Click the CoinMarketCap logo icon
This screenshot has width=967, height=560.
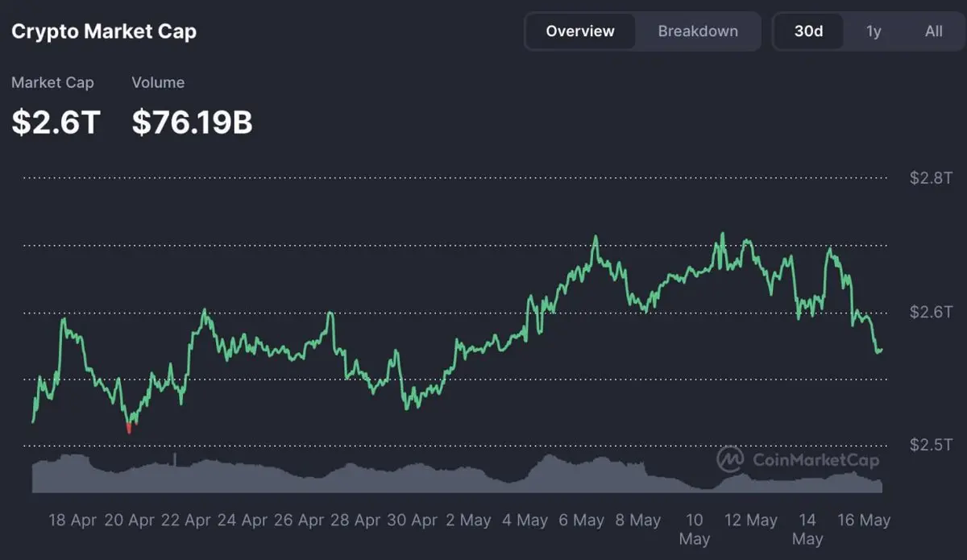point(730,459)
